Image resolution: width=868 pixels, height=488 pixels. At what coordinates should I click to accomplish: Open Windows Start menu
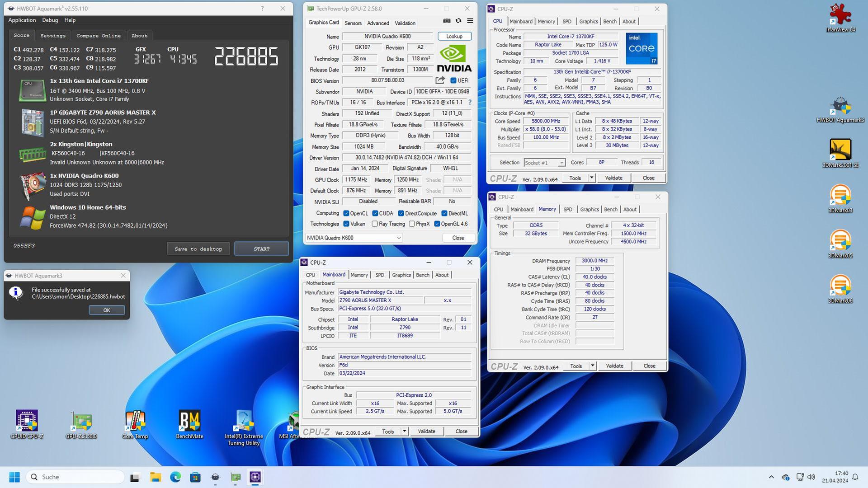coord(14,477)
